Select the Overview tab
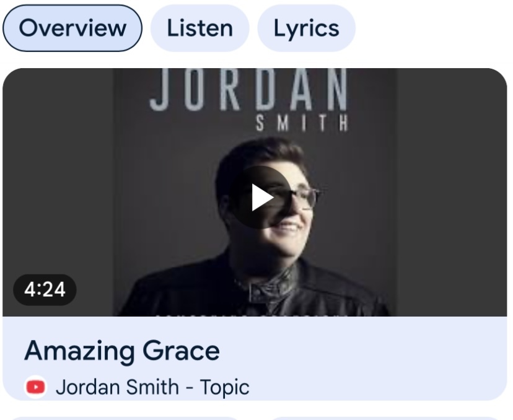Screen dimensions: 513x420 (72, 28)
